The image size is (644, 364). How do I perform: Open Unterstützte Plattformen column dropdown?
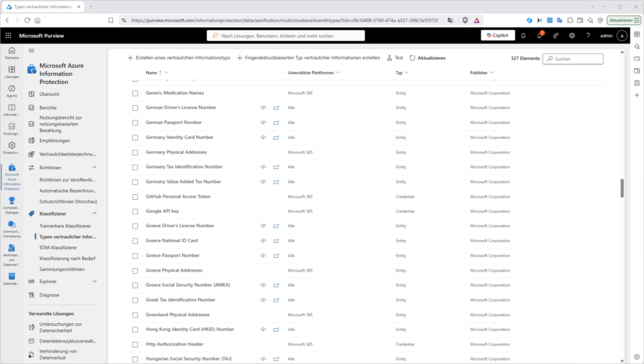pyautogui.click(x=338, y=73)
